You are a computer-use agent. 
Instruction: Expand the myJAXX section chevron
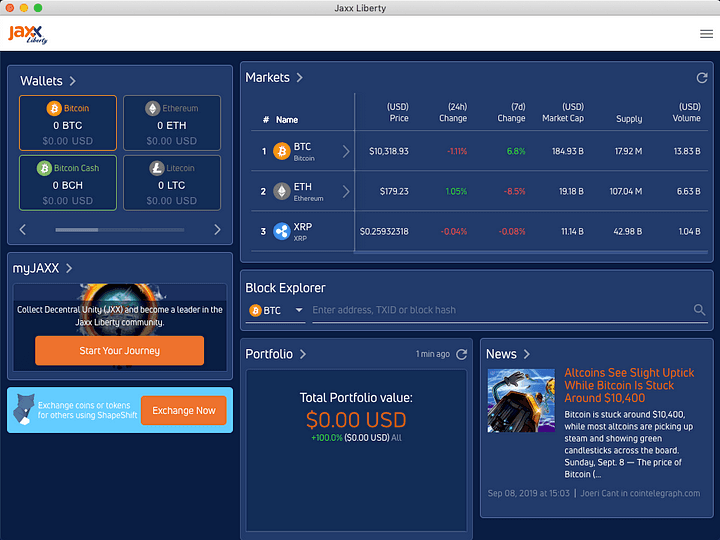pyautogui.click(x=69, y=268)
